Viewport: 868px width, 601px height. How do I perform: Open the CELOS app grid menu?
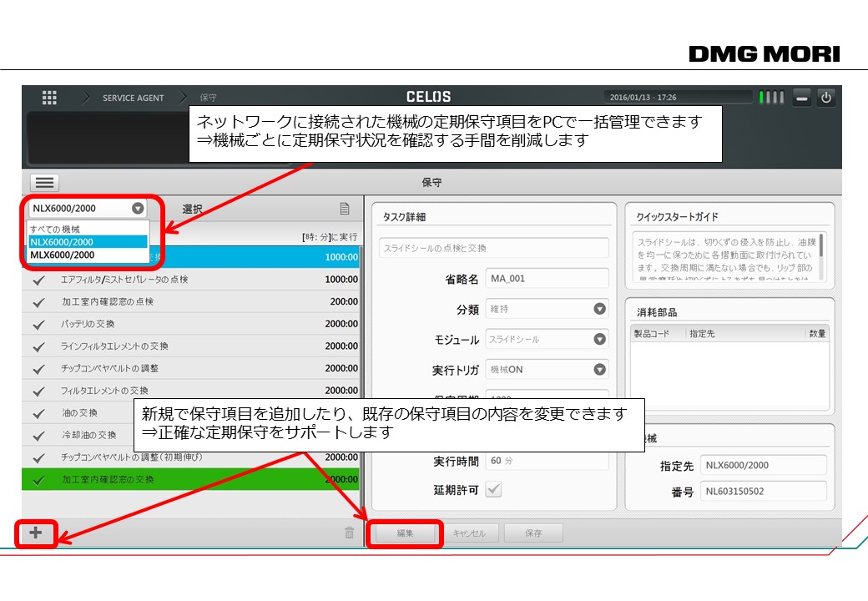pos(49,98)
